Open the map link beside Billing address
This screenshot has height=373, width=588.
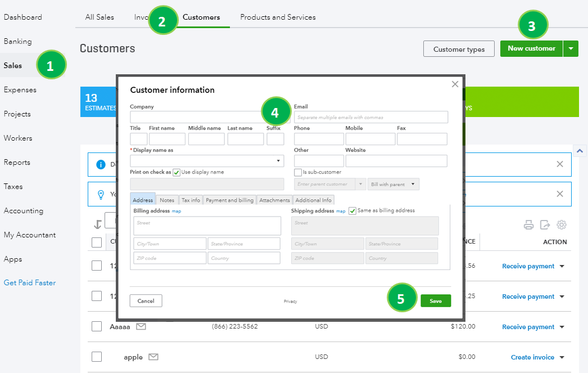177,211
